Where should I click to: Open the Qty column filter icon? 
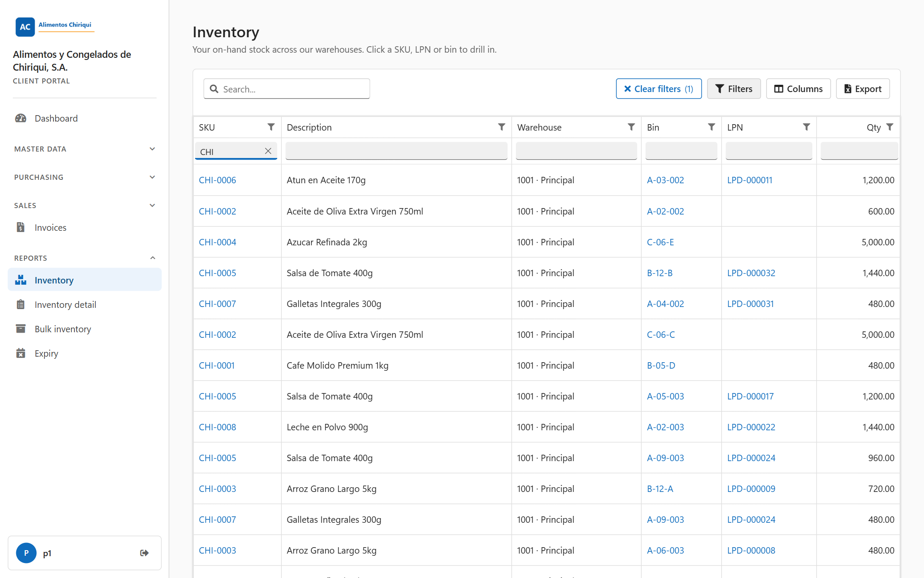[890, 127]
